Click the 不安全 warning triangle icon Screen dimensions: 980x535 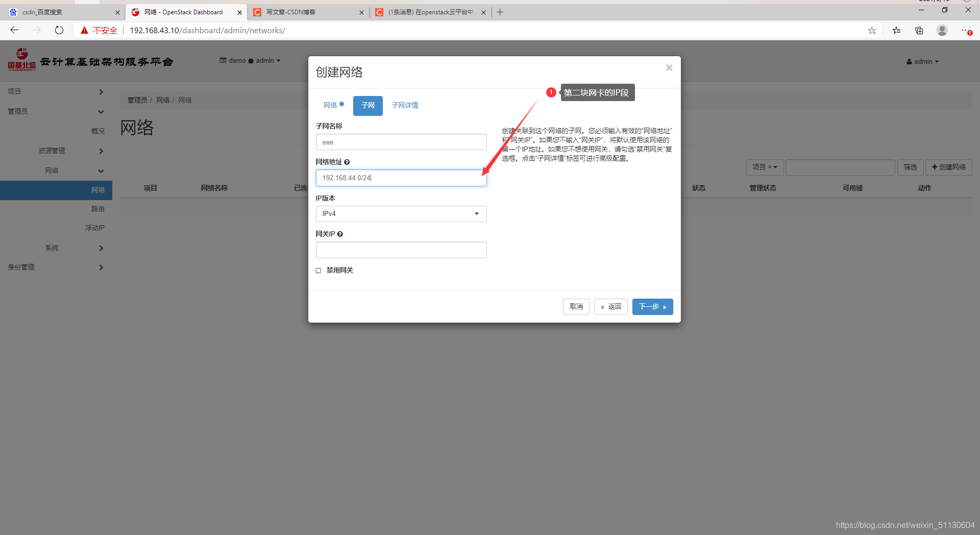click(x=84, y=30)
